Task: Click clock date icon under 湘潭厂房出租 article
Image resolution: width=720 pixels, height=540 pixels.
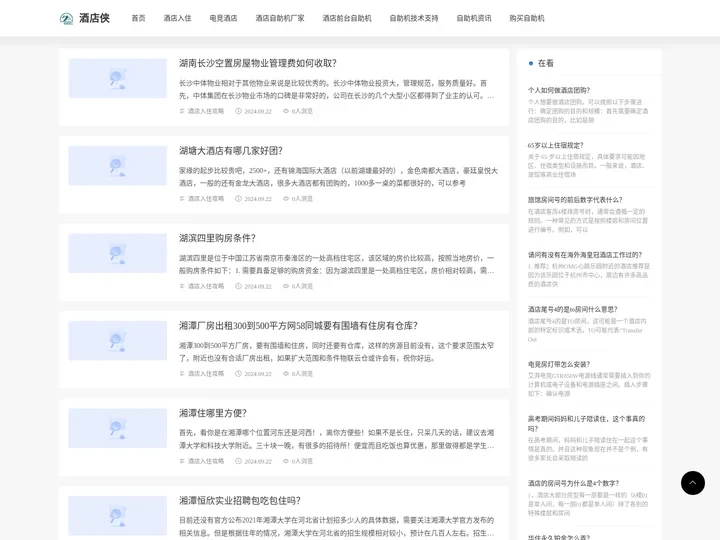Action: tap(238, 374)
